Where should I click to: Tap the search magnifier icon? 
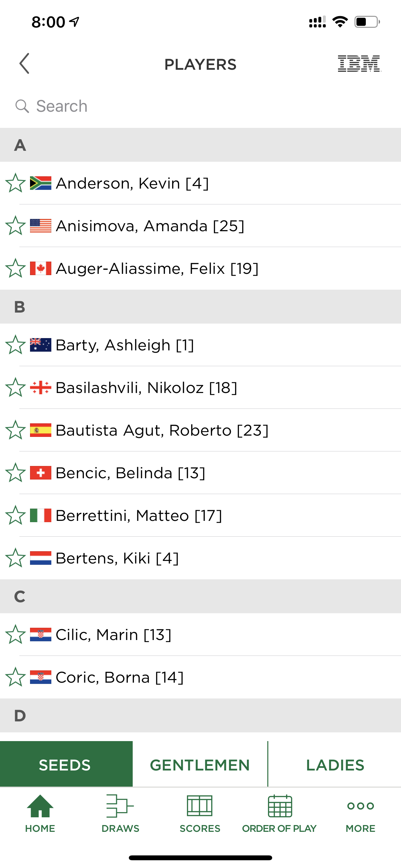22,106
